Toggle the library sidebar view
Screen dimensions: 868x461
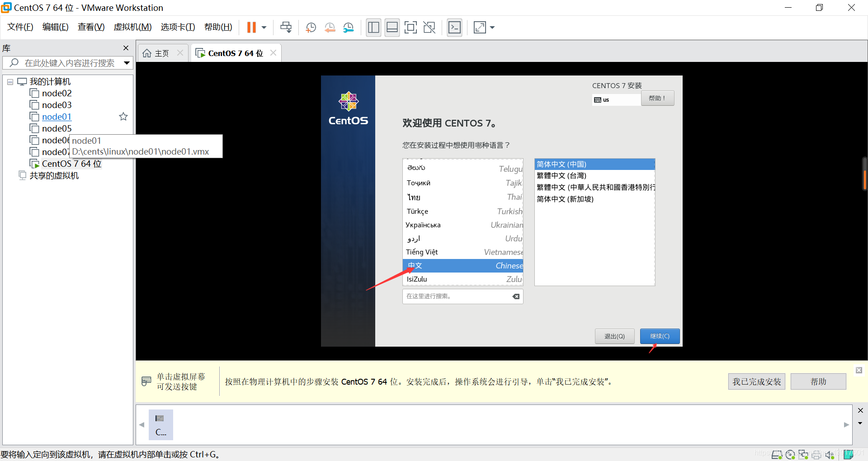(x=373, y=28)
